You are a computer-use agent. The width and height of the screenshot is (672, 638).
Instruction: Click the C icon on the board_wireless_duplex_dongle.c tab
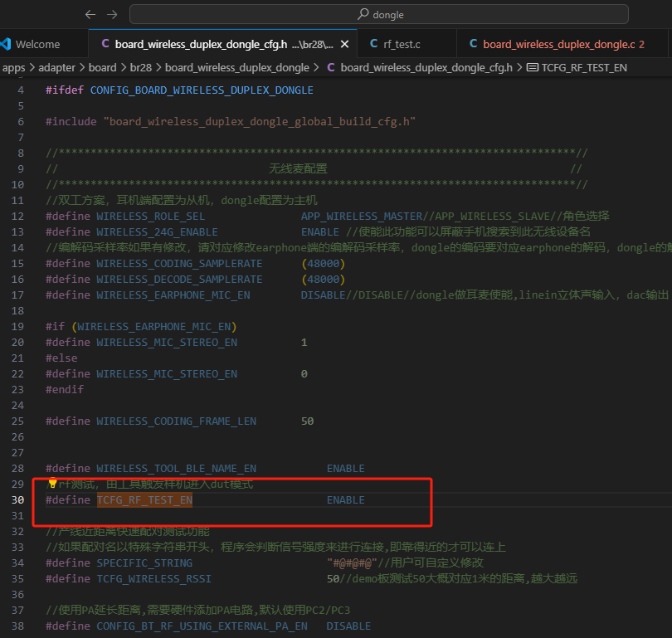pos(473,44)
